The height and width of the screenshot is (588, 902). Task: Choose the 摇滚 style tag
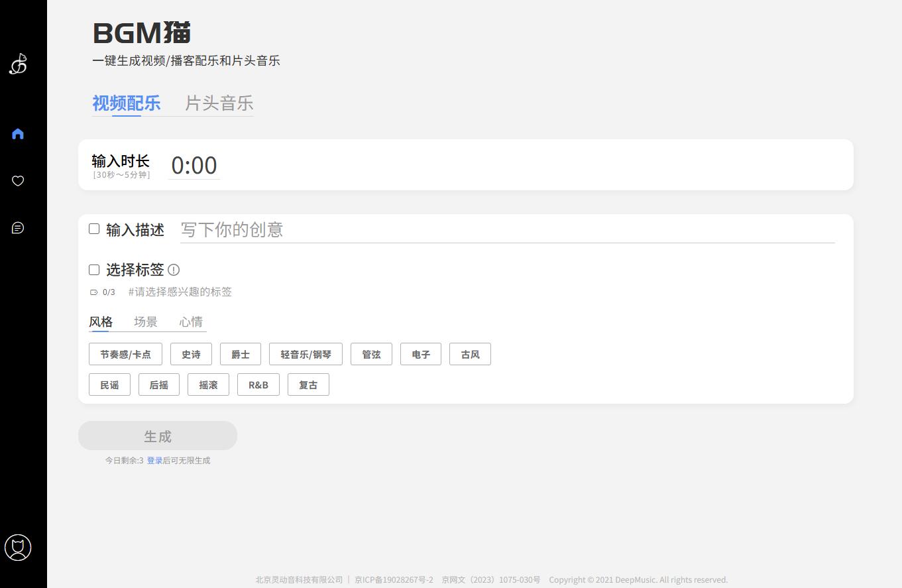(x=208, y=384)
